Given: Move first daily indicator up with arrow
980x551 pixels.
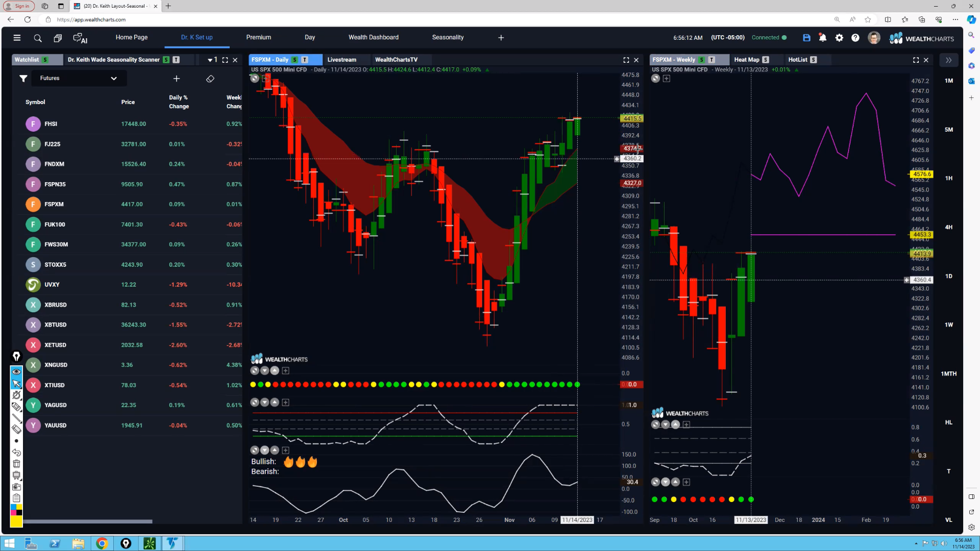Looking at the screenshot, I should point(275,370).
